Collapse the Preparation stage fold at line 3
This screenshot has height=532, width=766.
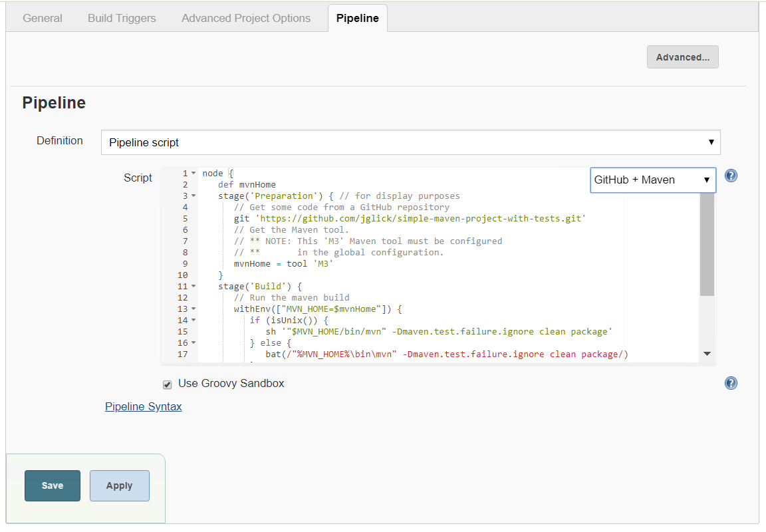[193, 196]
